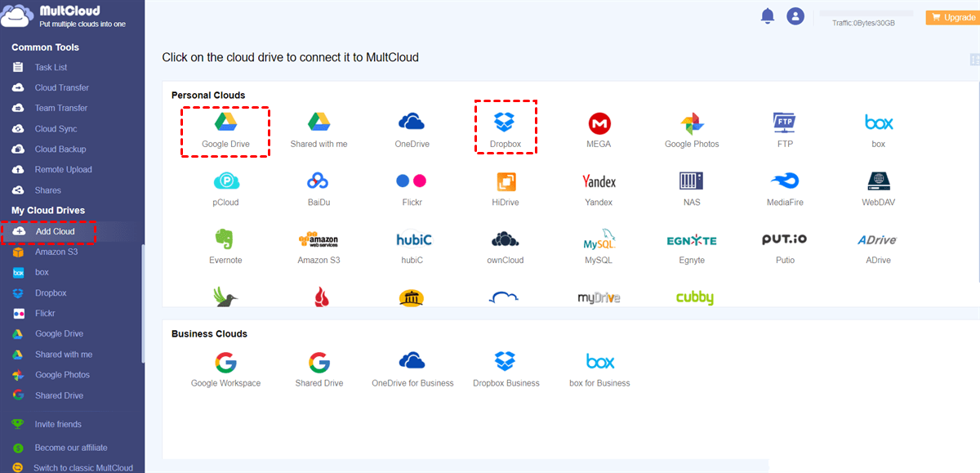This screenshot has height=473, width=980.
Task: Add Google Photos from Personal Clouds
Action: click(692, 131)
